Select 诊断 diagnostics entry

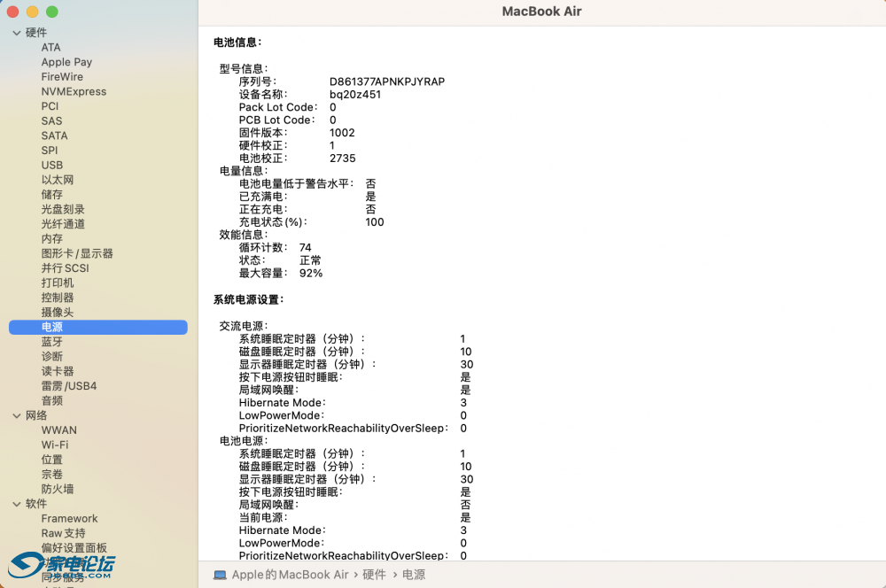click(x=52, y=356)
